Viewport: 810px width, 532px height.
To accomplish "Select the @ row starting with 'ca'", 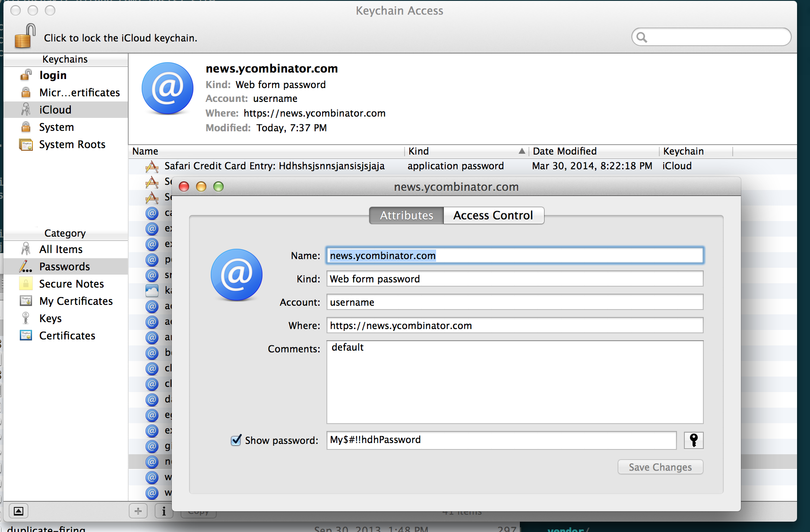I will tap(150, 213).
